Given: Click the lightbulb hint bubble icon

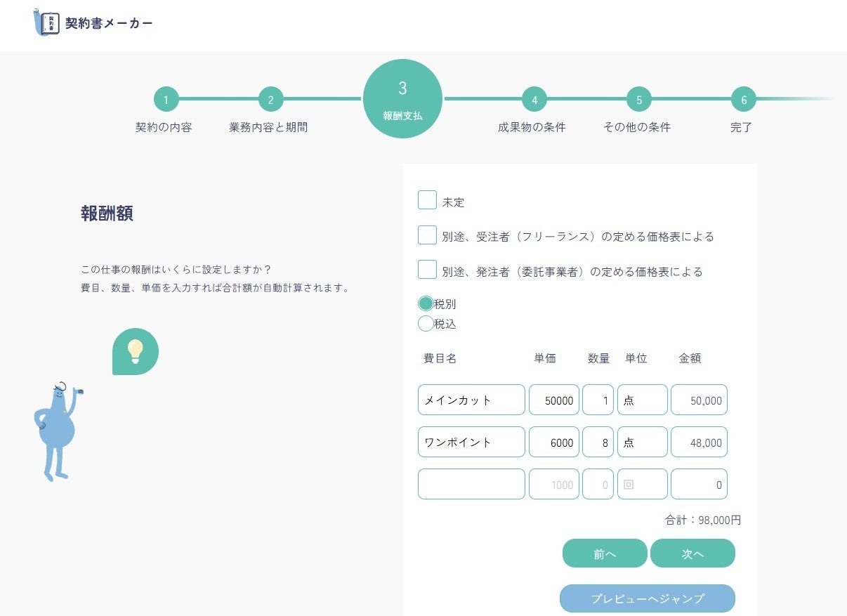Looking at the screenshot, I should [136, 351].
